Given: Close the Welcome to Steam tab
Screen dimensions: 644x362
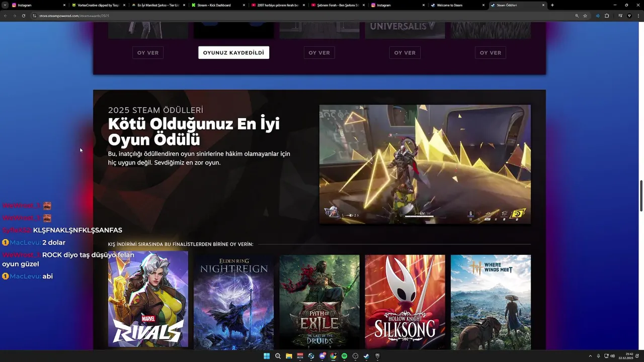Looking at the screenshot, I should tap(484, 5).
